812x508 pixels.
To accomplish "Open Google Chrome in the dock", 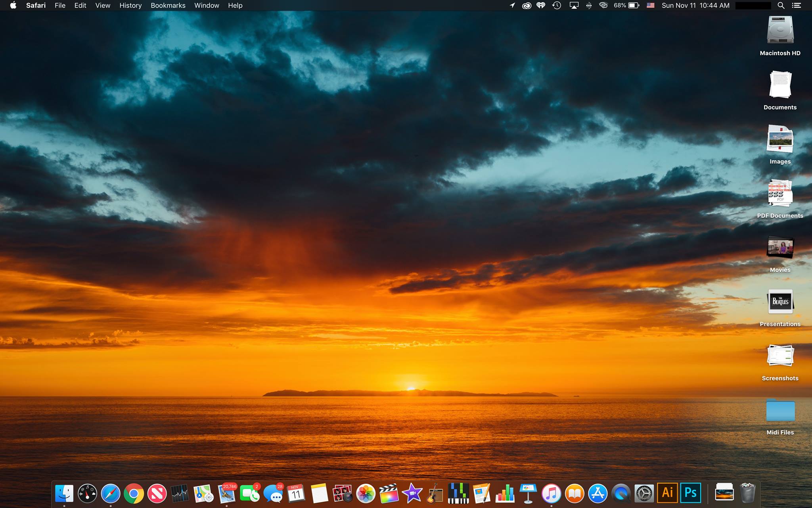I will point(134,494).
